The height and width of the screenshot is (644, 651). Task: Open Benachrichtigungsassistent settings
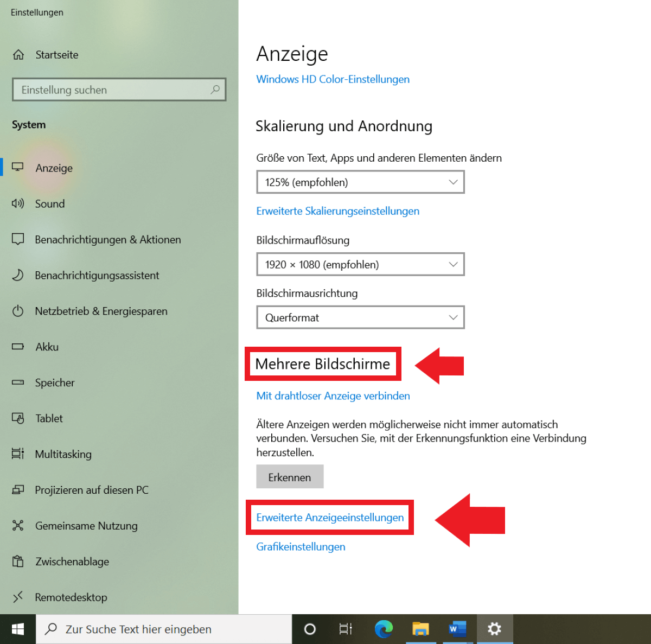(x=97, y=275)
